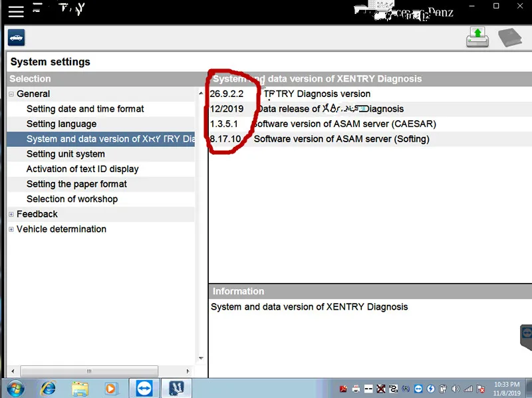This screenshot has height=398, width=532.
Task: Open the Action Center flag tray icon
Action: point(481,389)
